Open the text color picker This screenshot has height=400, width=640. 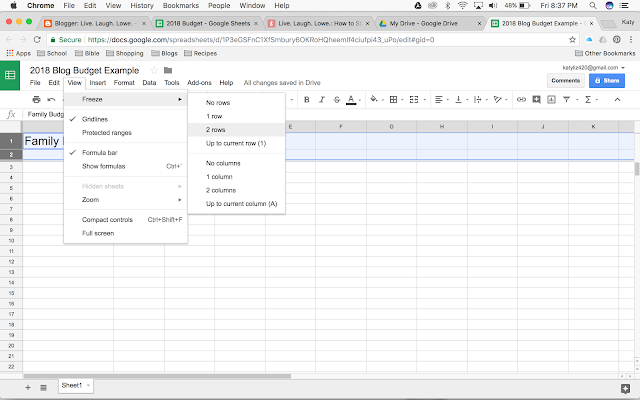[351, 100]
